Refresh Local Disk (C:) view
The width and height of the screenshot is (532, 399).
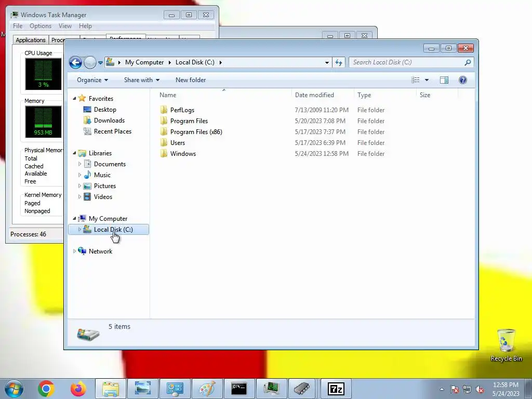coord(339,62)
